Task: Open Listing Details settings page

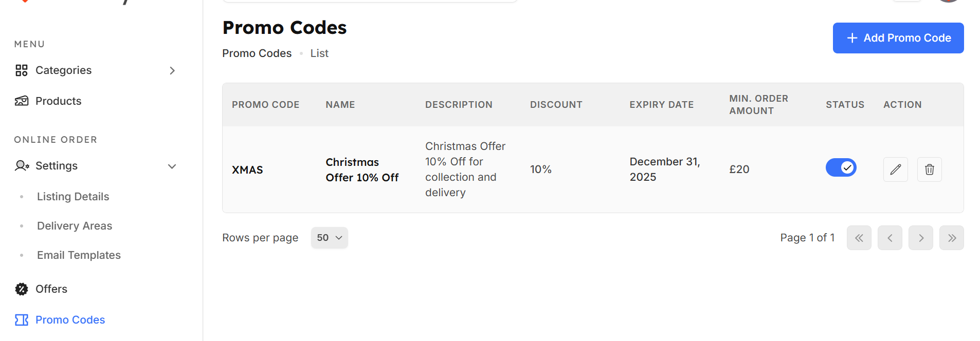Action: click(x=73, y=197)
